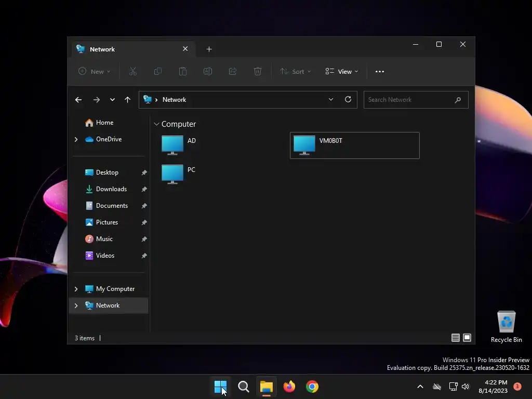Click the OneDrive tray icon
The image size is (532, 399).
tap(437, 387)
